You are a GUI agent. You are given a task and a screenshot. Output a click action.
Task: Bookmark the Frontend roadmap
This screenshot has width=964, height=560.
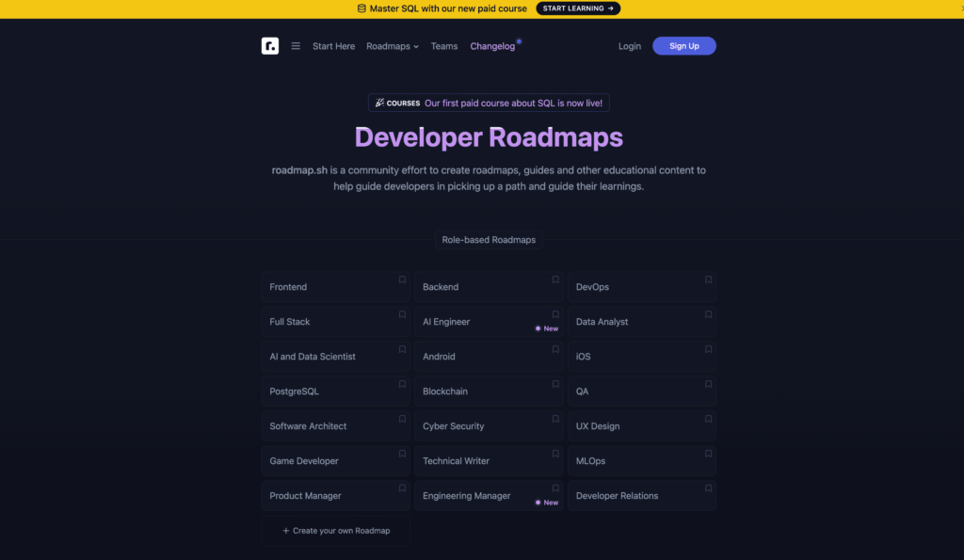tap(402, 280)
